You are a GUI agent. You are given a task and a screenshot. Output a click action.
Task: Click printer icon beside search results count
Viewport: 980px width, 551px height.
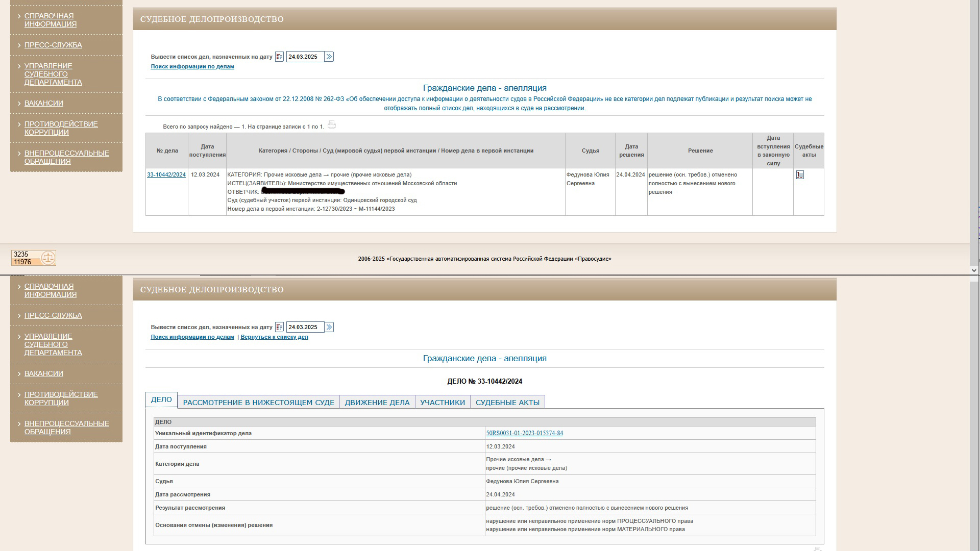pyautogui.click(x=332, y=125)
